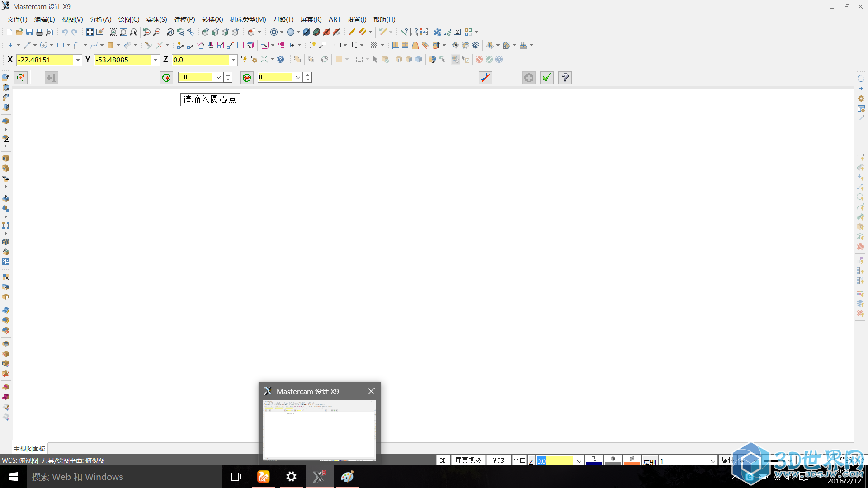This screenshot has width=868, height=488.
Task: Expand the rectangle tool dropdown arrow
Action: coord(68,45)
